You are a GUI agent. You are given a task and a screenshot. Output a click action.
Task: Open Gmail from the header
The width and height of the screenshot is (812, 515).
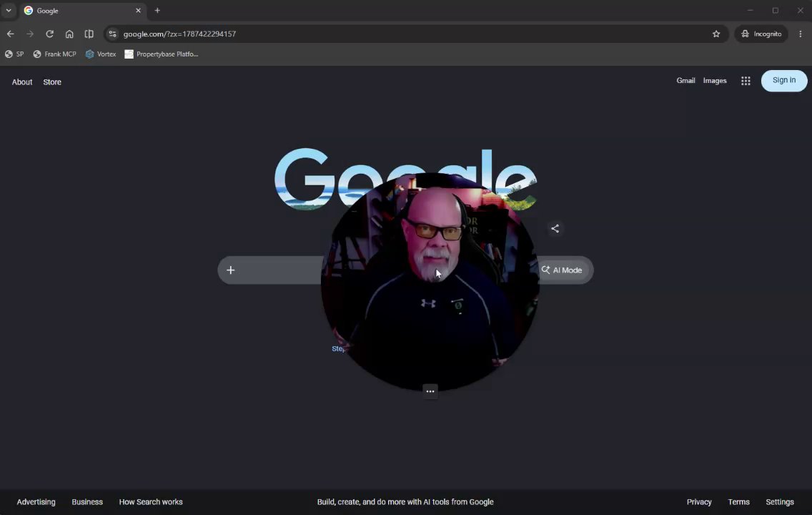(x=685, y=80)
